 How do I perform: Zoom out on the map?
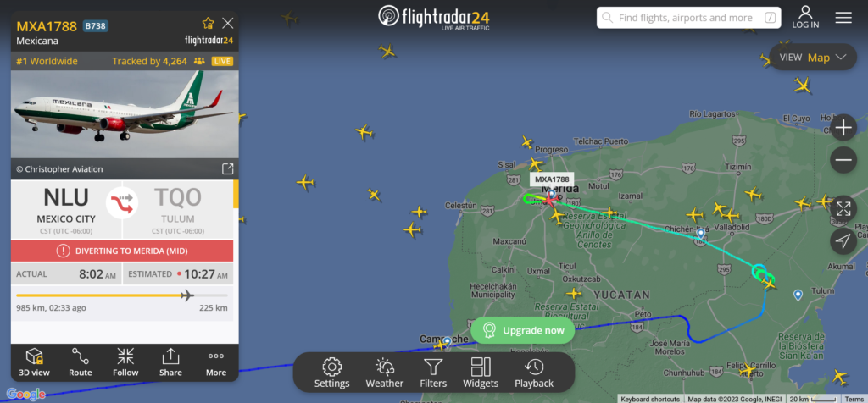(843, 160)
